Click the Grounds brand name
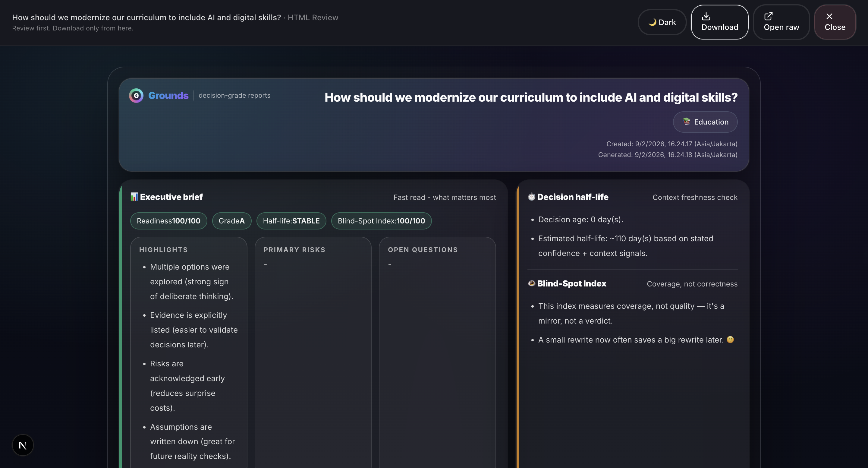The height and width of the screenshot is (468, 868). tap(168, 96)
